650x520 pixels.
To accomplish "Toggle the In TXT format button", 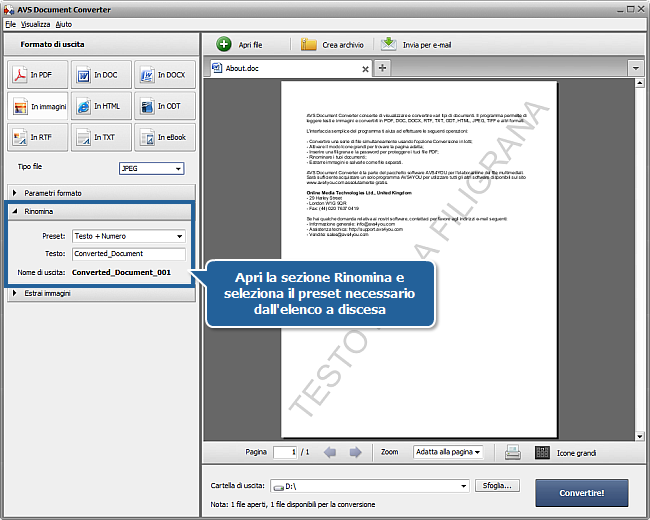I will pyautogui.click(x=100, y=137).
